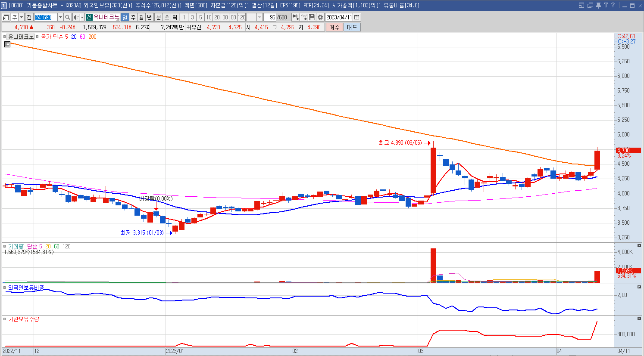Choose the 30 interval preset button
The height and width of the screenshot is (356, 644).
click(x=225, y=17)
